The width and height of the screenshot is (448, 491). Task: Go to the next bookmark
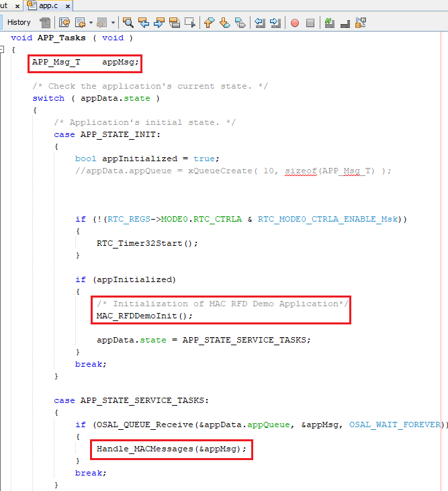(224, 22)
